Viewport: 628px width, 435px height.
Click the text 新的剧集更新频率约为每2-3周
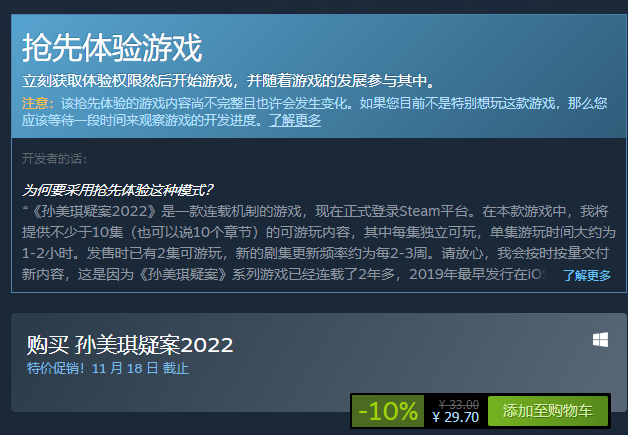point(334,253)
